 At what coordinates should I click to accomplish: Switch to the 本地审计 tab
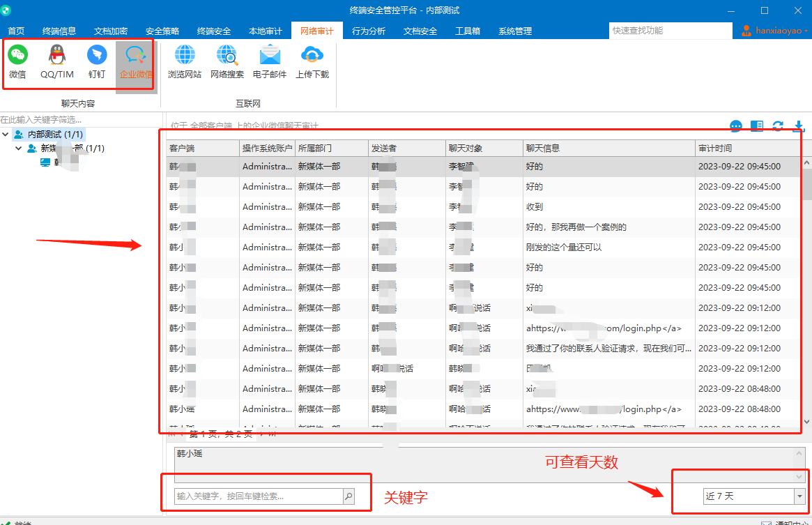click(x=265, y=31)
